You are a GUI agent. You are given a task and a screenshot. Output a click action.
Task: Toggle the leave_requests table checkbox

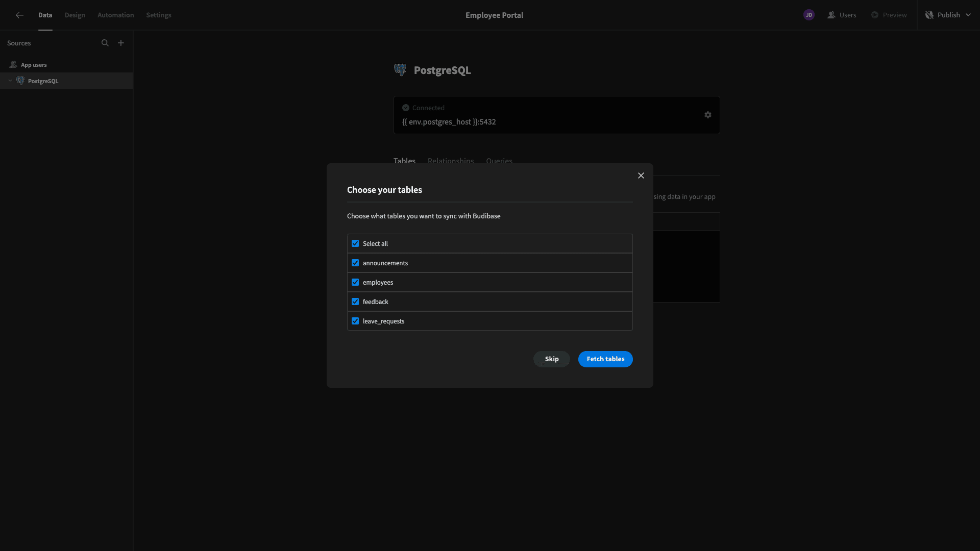(355, 321)
